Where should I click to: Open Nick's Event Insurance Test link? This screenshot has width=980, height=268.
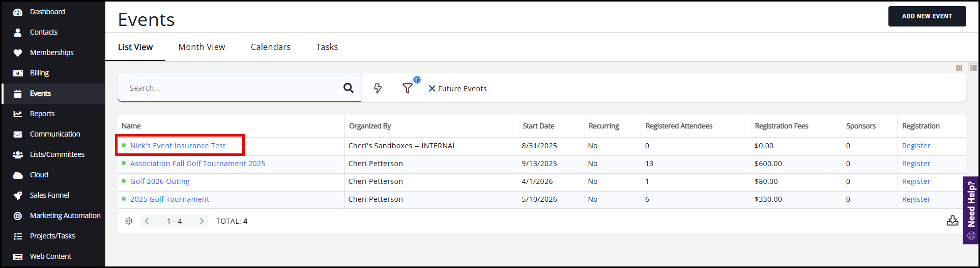point(178,146)
